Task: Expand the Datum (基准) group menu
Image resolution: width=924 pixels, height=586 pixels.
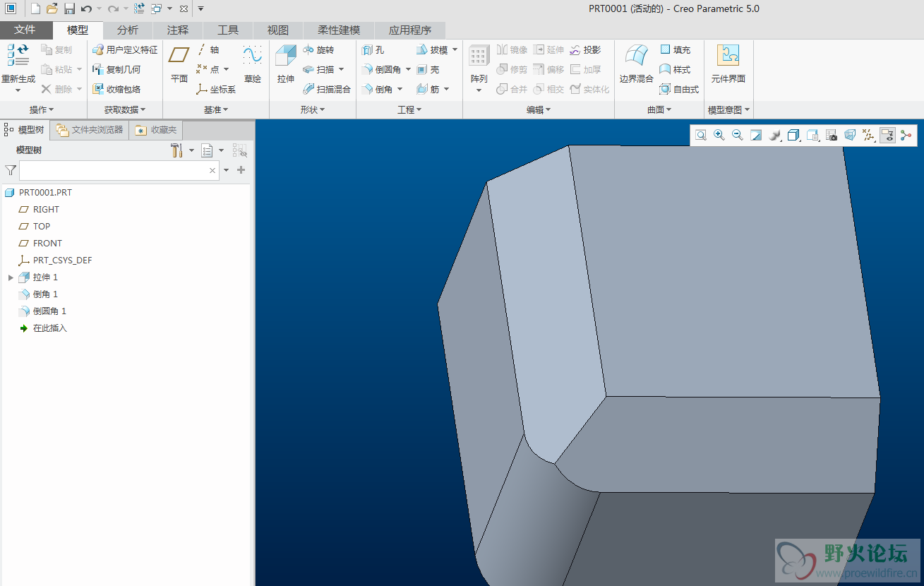Action: pos(216,110)
